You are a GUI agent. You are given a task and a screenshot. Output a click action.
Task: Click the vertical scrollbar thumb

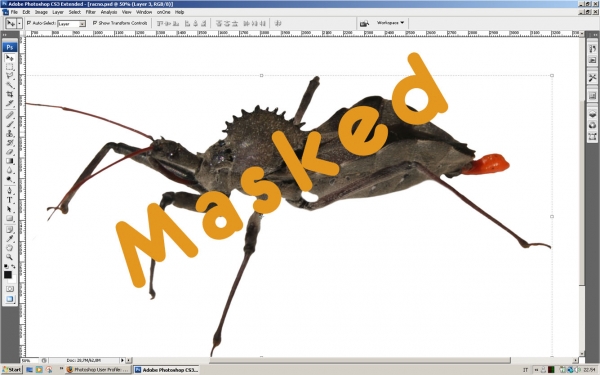(x=582, y=193)
